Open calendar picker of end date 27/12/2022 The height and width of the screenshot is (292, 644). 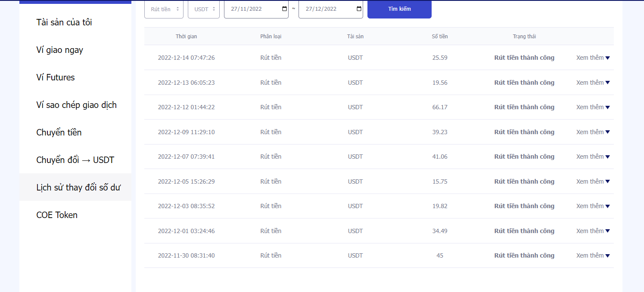click(359, 9)
